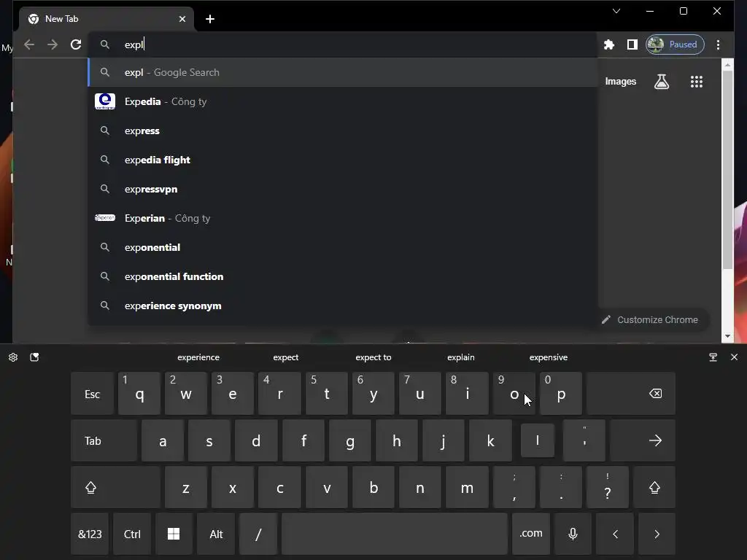Toggle the Chrome side panel icon
Viewport: 747px width, 560px height.
click(x=632, y=44)
